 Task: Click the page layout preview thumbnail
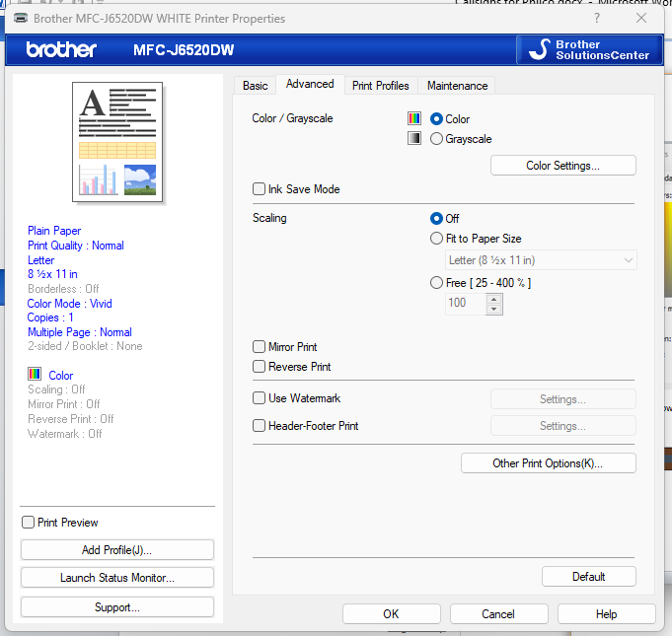click(117, 142)
